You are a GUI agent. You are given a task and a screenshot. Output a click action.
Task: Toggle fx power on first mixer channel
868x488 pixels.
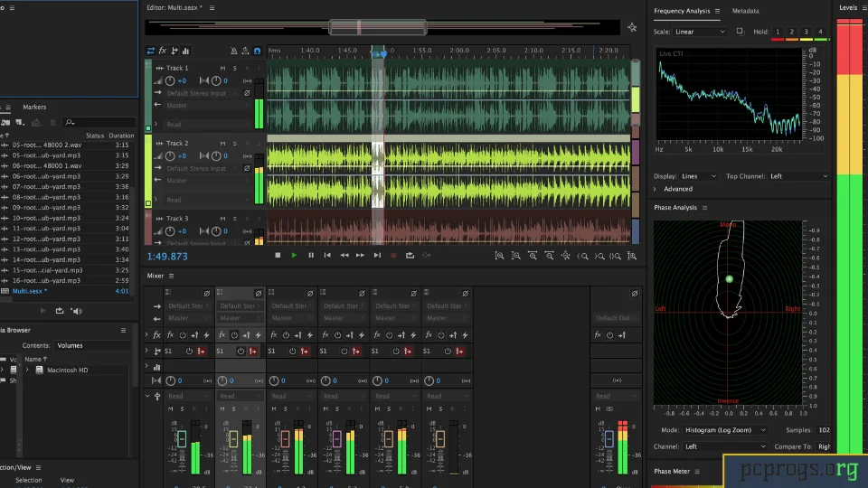(183, 335)
